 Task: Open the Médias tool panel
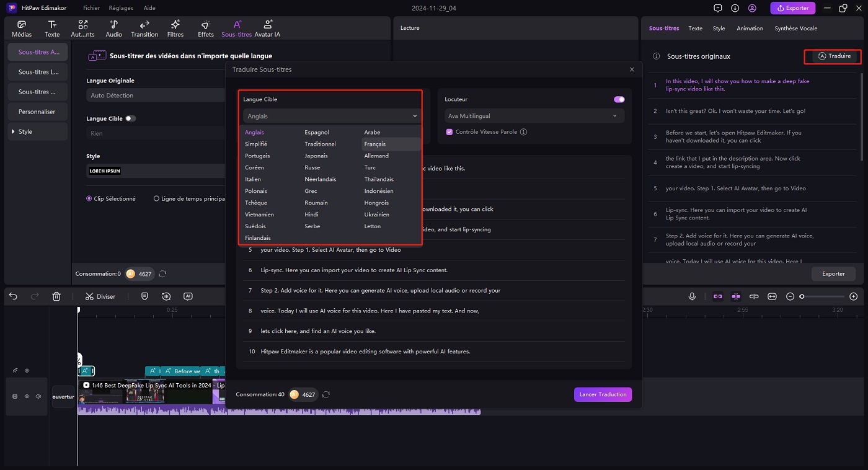pos(22,29)
